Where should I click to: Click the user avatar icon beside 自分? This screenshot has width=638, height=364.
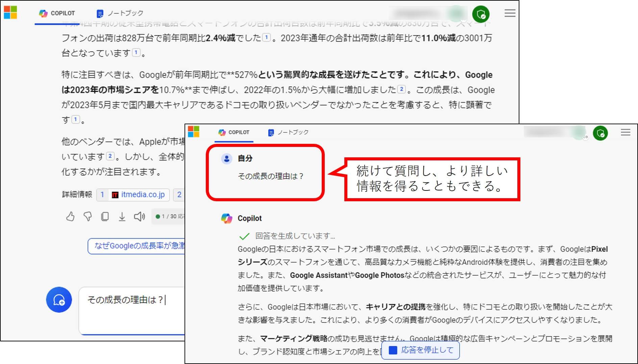tap(226, 158)
